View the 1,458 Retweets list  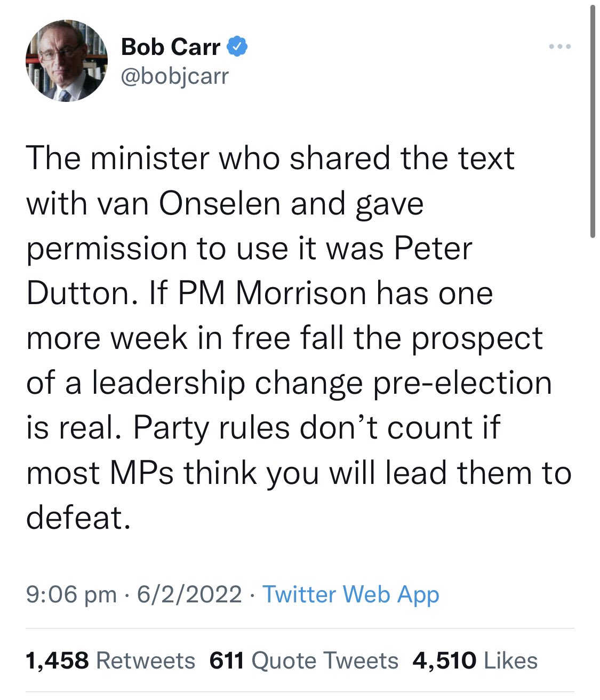tap(110, 661)
